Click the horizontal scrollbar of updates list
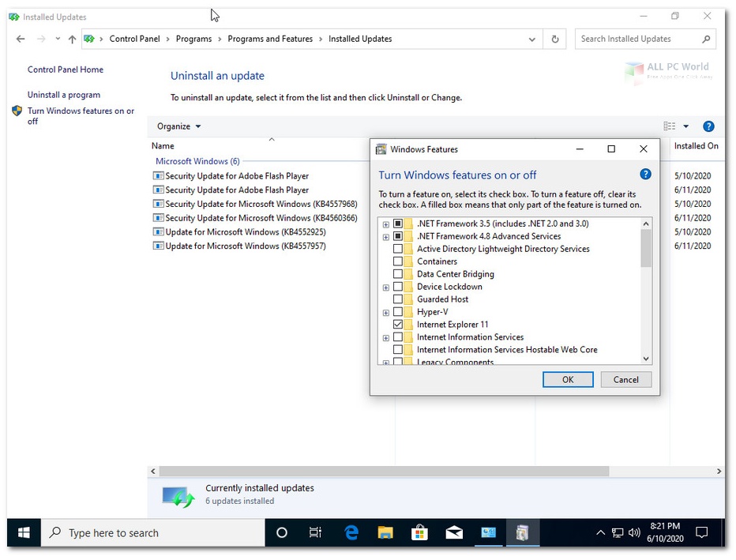This screenshot has height=560, width=736. [x=383, y=471]
